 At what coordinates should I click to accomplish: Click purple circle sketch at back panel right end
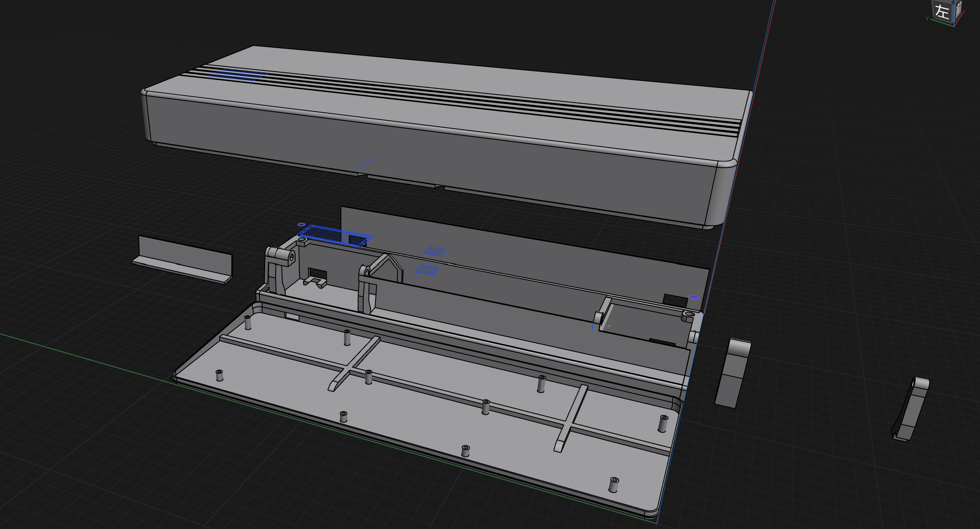click(693, 297)
